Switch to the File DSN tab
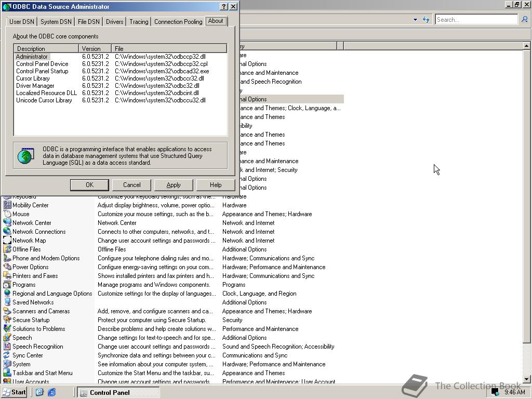Viewport: 532px width, 399px height. point(88,22)
